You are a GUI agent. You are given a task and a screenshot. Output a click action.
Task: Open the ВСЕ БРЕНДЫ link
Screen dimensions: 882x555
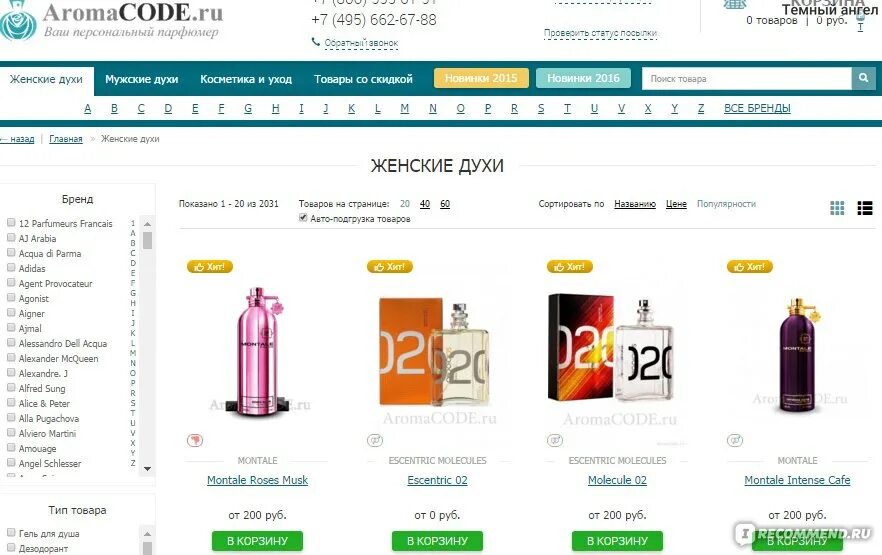click(757, 108)
